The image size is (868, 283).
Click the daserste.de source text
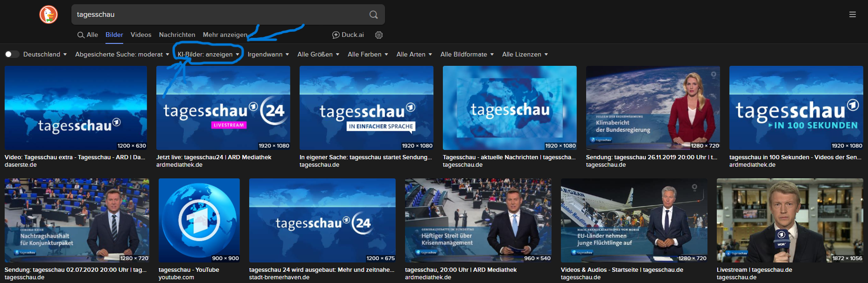click(21, 165)
